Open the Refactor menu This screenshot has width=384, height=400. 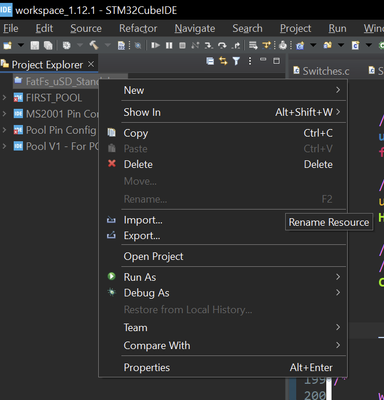138,28
